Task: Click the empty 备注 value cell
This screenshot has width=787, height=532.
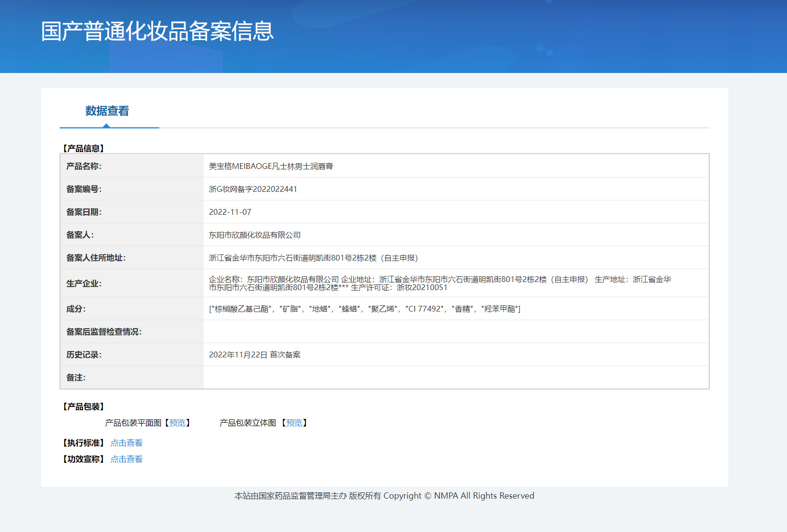Action: coord(456,377)
